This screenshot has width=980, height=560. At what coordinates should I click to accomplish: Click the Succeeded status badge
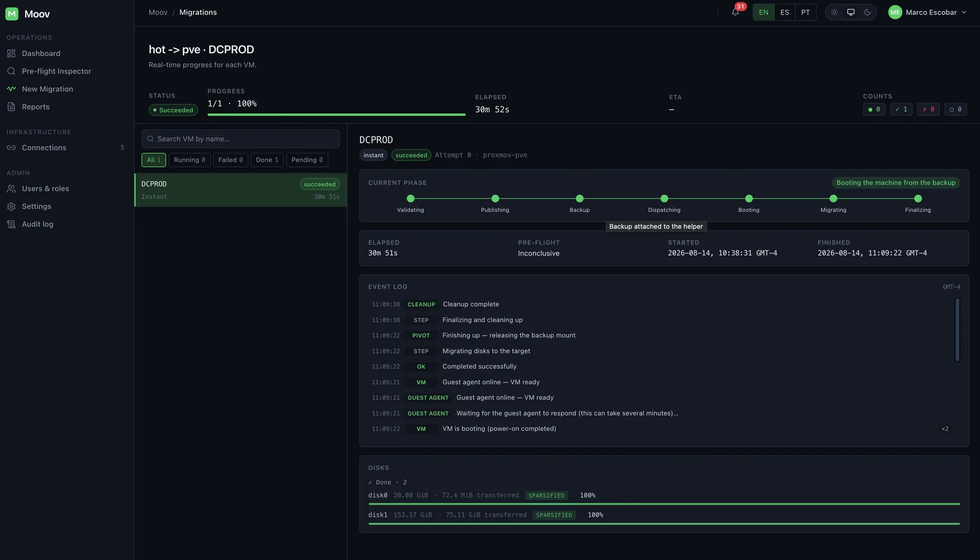tap(173, 110)
